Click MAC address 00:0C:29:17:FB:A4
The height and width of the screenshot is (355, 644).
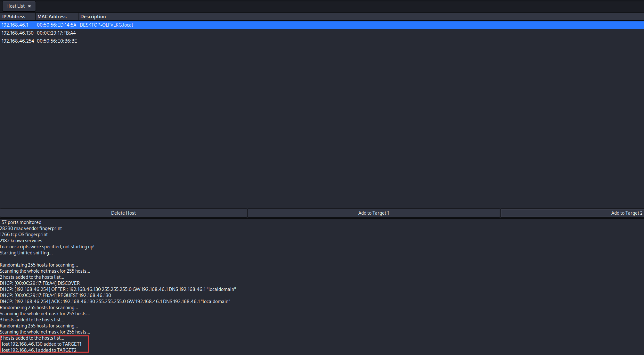tap(56, 33)
